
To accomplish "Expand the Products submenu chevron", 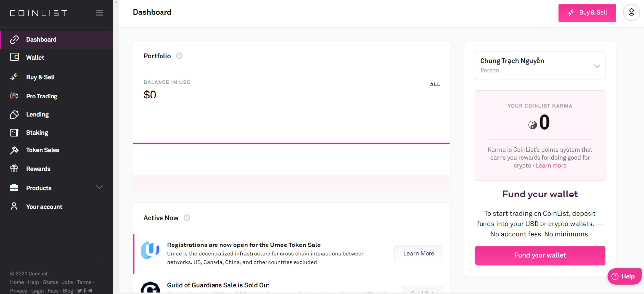I will pos(99,187).
